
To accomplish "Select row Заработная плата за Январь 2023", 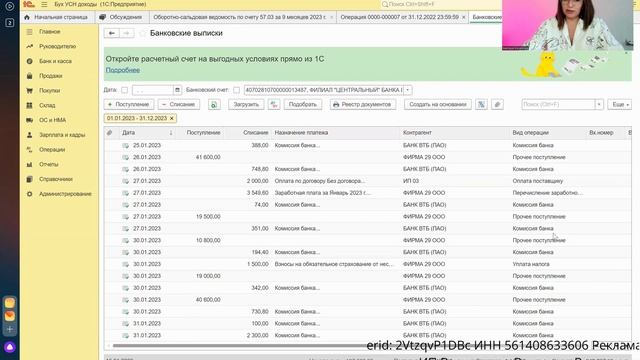I will (367, 193).
